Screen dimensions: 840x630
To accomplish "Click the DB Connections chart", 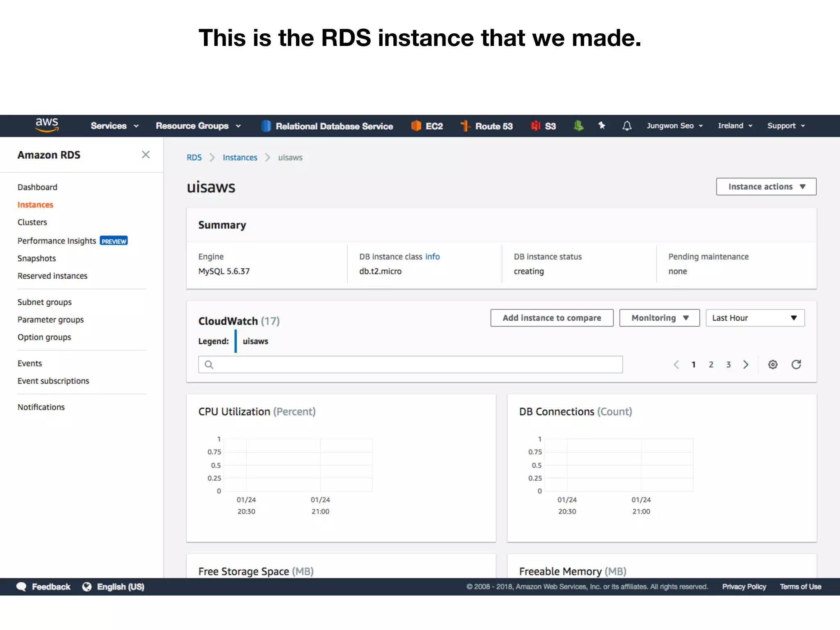I will [619, 465].
